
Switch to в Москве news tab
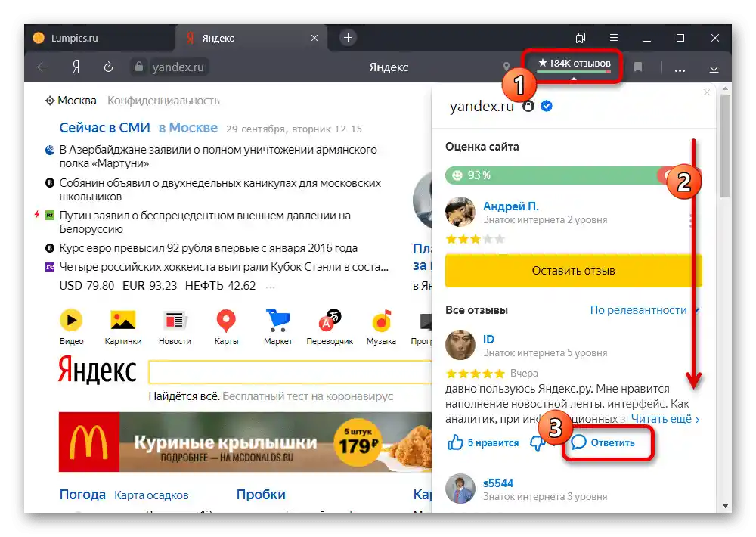pos(188,128)
